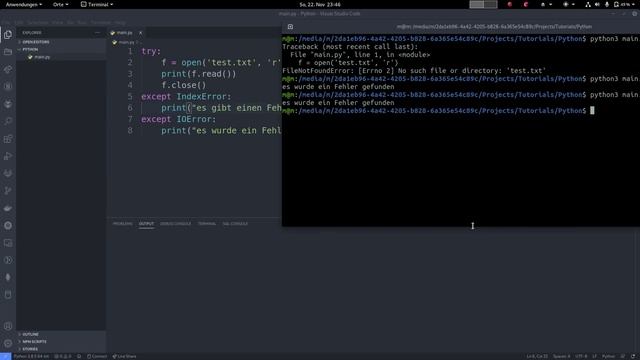The width and height of the screenshot is (640, 360).
Task: Open the folder icon under Explorer in the activity bar
Action: coord(8,52)
